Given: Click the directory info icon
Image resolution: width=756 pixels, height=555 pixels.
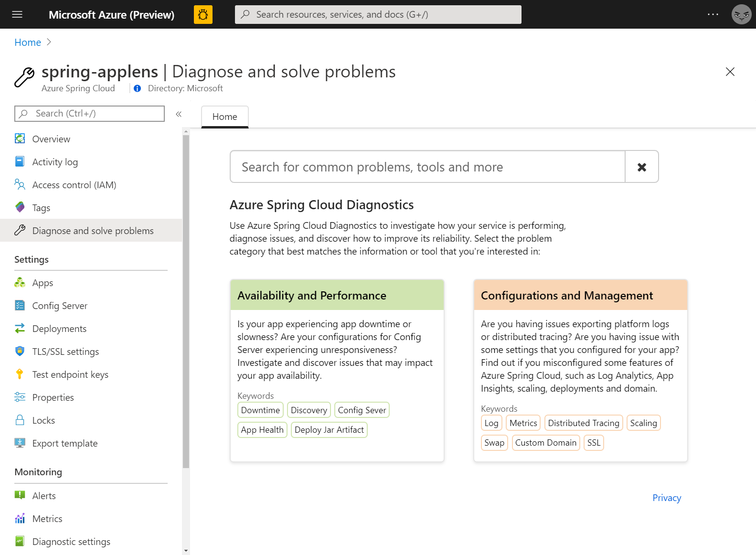Looking at the screenshot, I should tap(138, 88).
